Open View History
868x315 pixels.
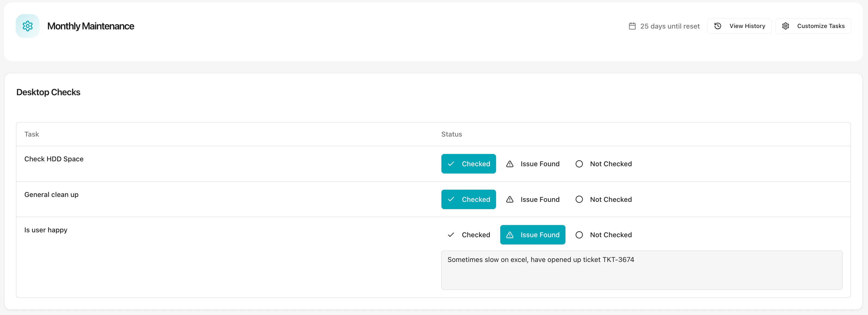tap(739, 26)
